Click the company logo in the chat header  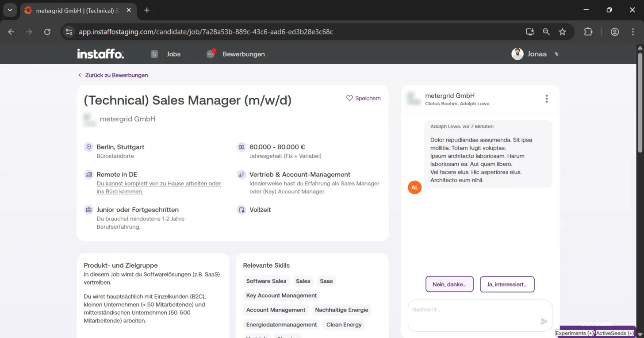click(x=414, y=99)
